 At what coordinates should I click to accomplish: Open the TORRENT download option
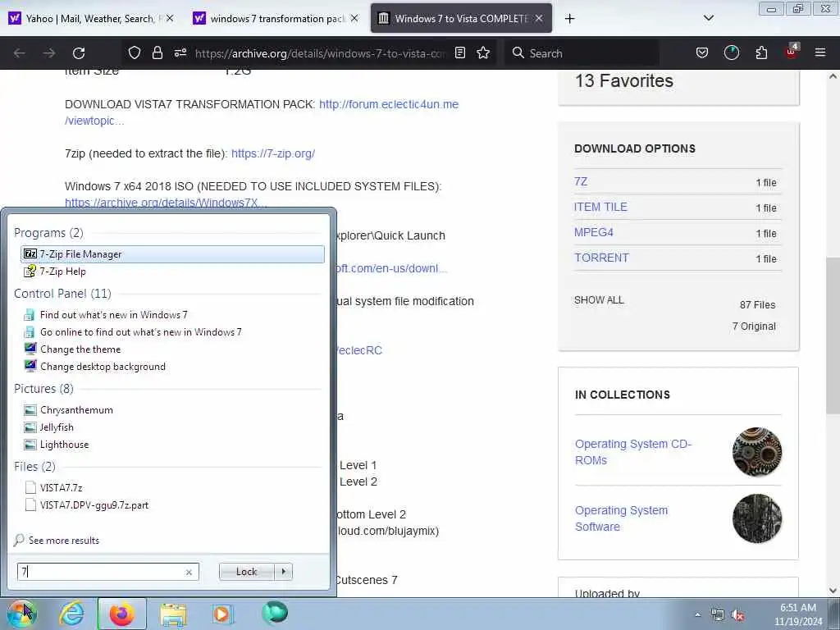tap(601, 258)
